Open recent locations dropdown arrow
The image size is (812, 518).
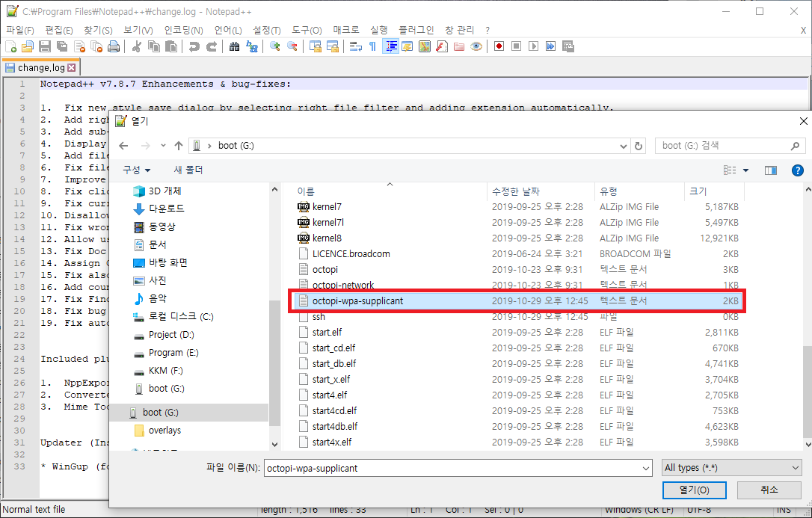point(163,146)
